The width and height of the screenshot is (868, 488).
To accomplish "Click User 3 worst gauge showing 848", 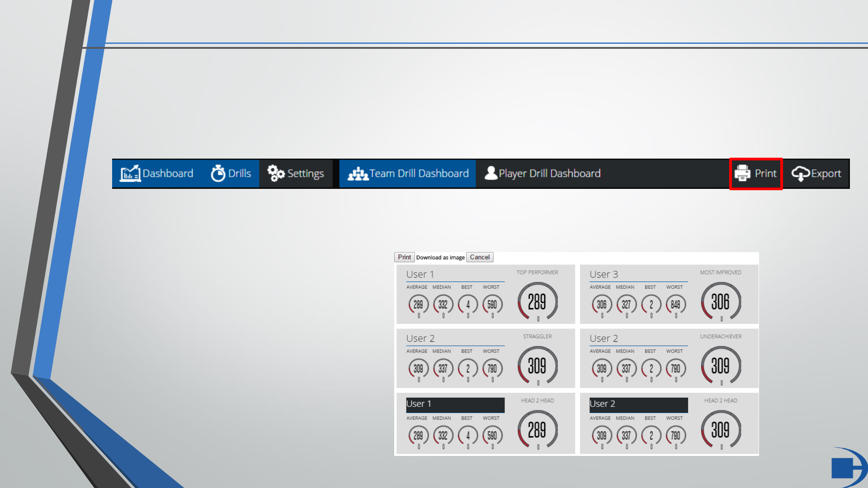I will 675,305.
